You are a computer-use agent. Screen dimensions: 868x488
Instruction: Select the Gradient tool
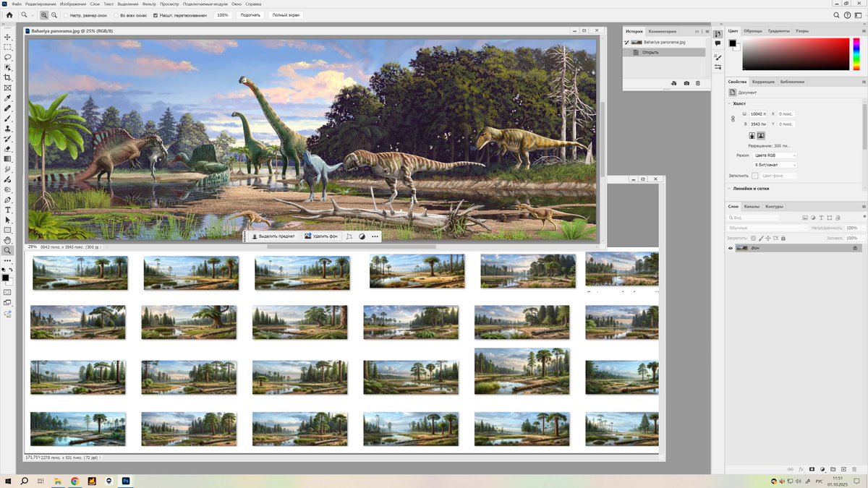[8, 158]
